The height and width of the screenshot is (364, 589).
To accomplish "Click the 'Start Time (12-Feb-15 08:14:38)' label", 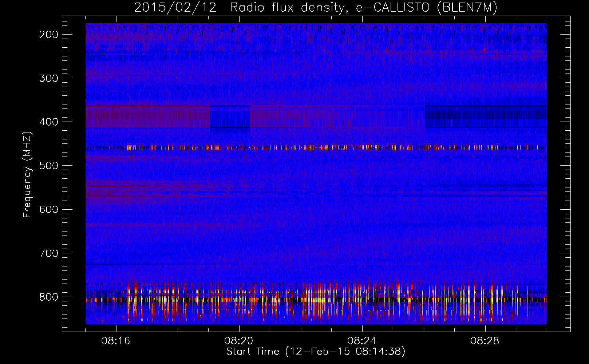I will (316, 352).
